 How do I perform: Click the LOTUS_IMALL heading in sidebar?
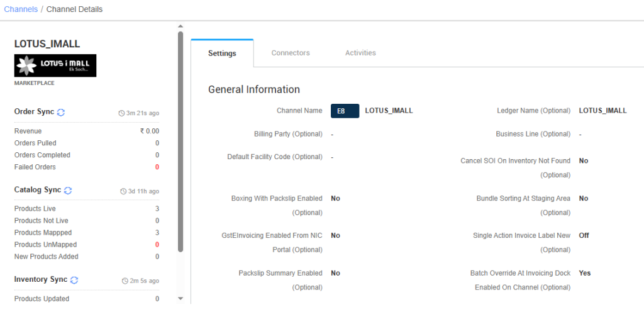point(47,44)
